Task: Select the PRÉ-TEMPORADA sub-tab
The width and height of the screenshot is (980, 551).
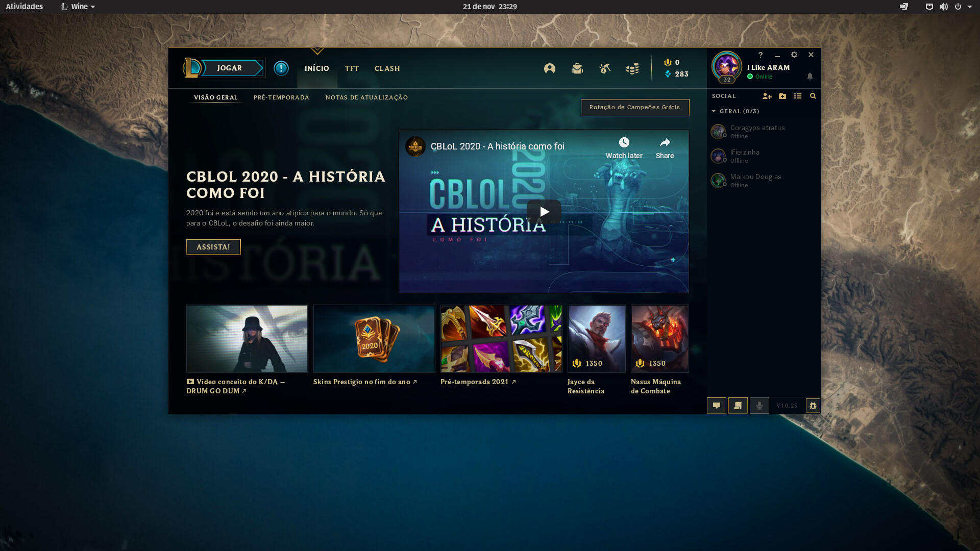Action: click(281, 97)
